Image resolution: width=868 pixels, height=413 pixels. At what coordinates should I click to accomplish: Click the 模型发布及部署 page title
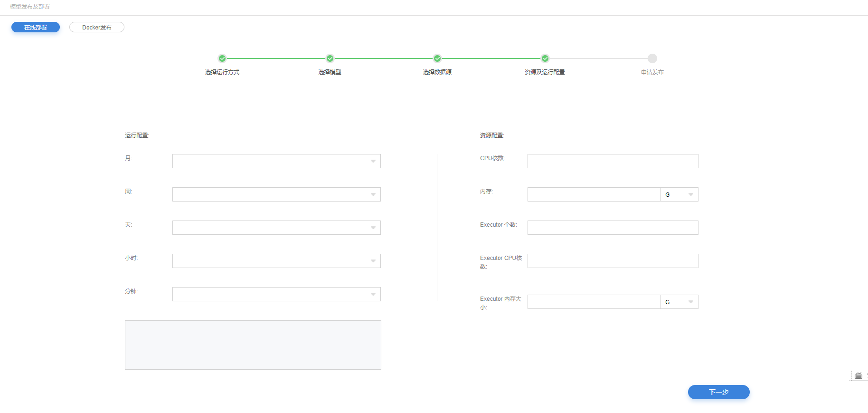[30, 7]
